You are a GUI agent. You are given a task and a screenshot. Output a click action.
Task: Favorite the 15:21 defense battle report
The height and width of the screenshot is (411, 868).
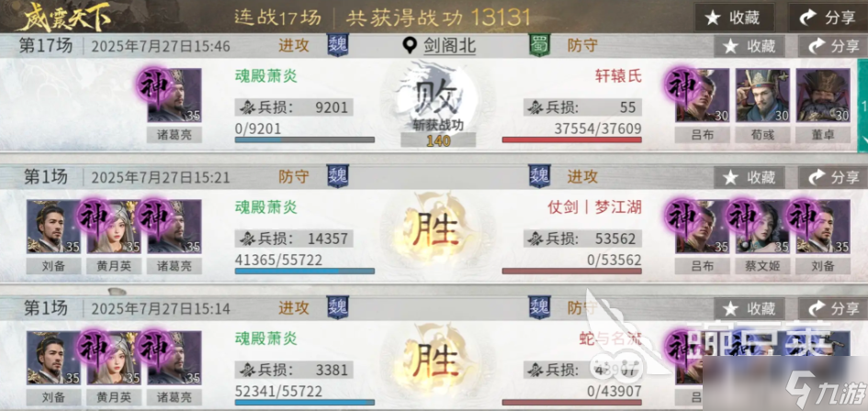[749, 178]
